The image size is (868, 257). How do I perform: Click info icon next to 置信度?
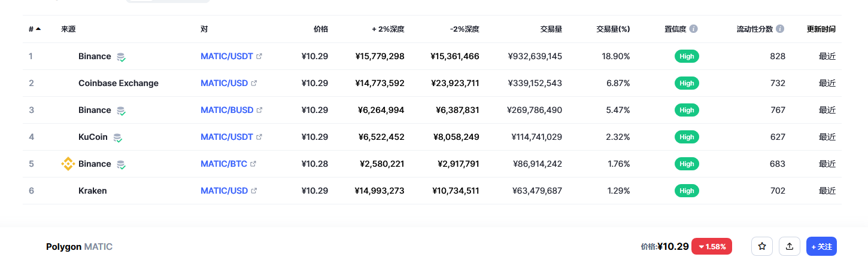693,29
